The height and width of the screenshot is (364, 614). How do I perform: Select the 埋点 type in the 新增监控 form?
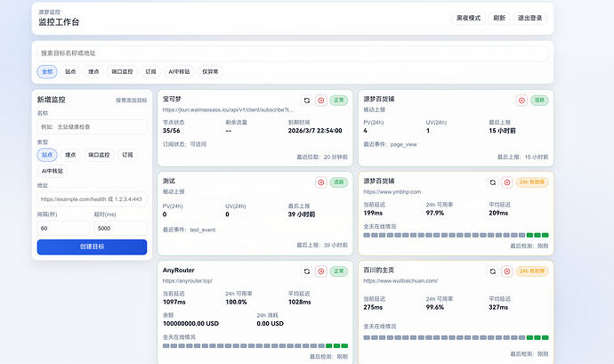click(x=70, y=155)
